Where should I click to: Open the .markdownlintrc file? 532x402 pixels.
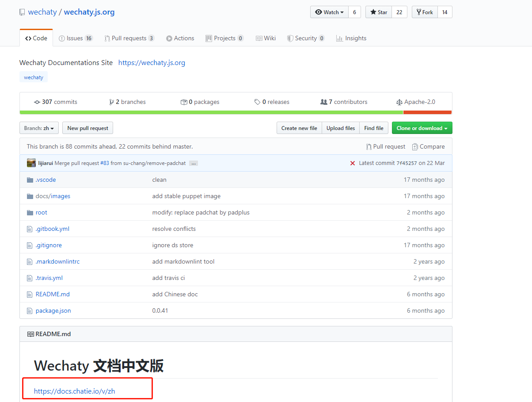[x=57, y=261]
